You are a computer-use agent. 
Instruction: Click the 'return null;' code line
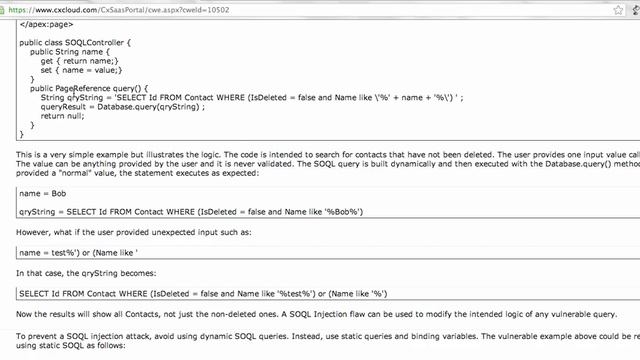click(62, 116)
